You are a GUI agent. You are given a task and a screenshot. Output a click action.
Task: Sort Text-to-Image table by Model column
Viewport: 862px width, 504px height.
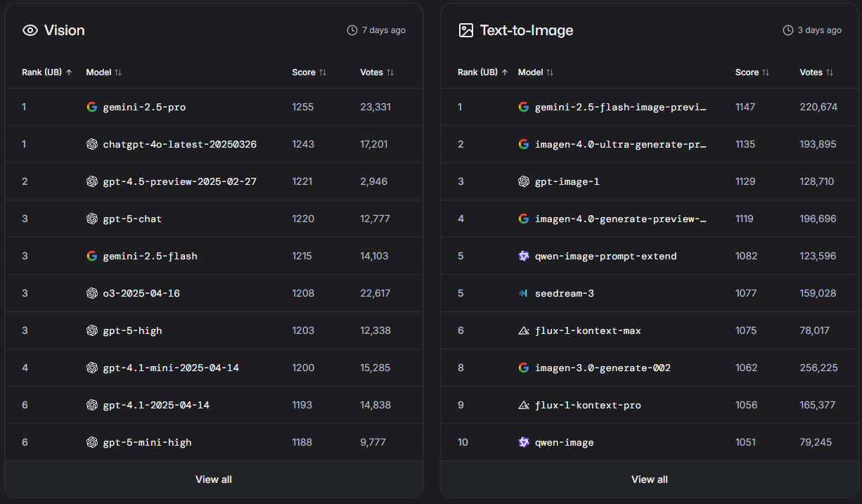click(x=536, y=72)
